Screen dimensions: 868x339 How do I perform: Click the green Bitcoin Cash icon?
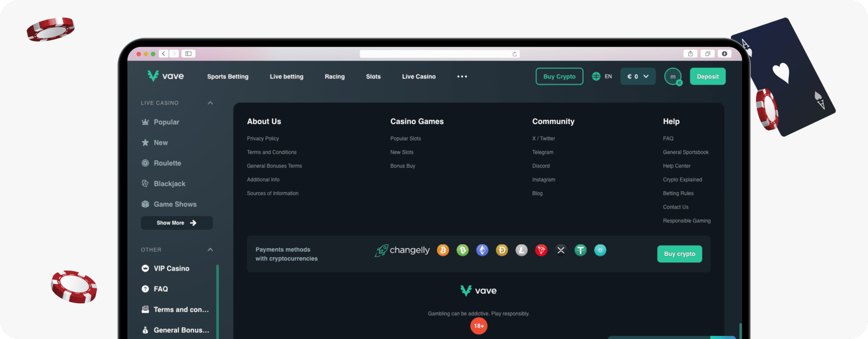point(462,250)
